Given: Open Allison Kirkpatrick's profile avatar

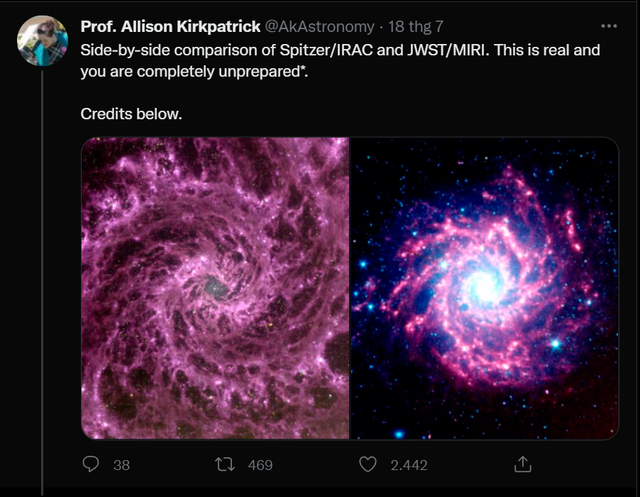Looking at the screenshot, I should point(42,41).
